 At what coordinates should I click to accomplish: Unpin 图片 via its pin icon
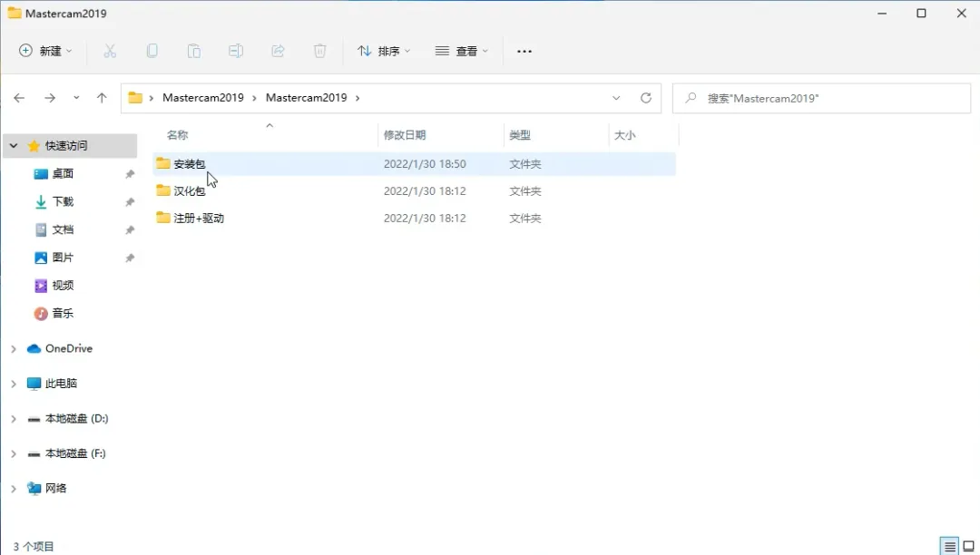(130, 258)
